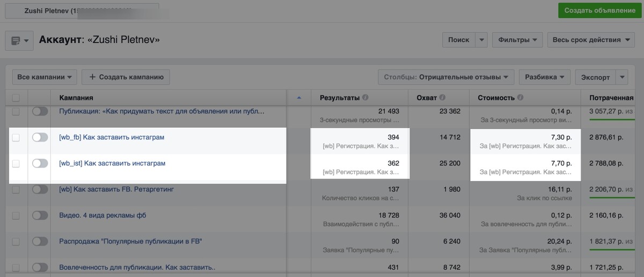This screenshot has height=277, width=644.
Task: Open dropdown arrow beside Экспорт button
Action: 622,77
